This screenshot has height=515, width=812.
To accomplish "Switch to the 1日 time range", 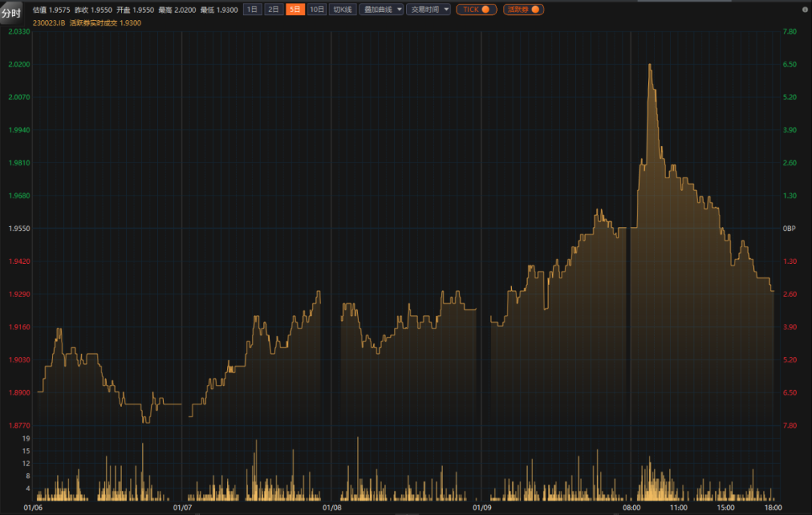I will (253, 10).
